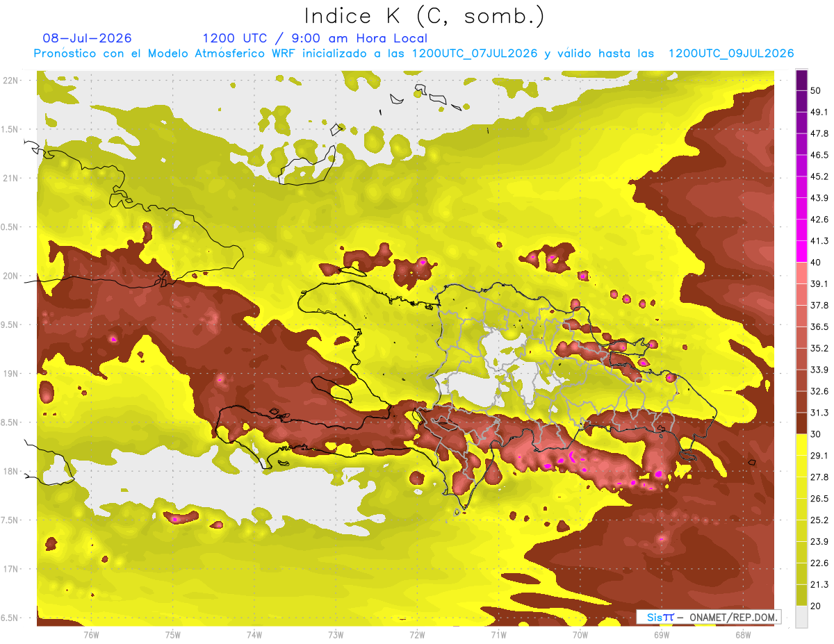Click the colorbar value '47.8'
834x644 pixels.
(819, 133)
